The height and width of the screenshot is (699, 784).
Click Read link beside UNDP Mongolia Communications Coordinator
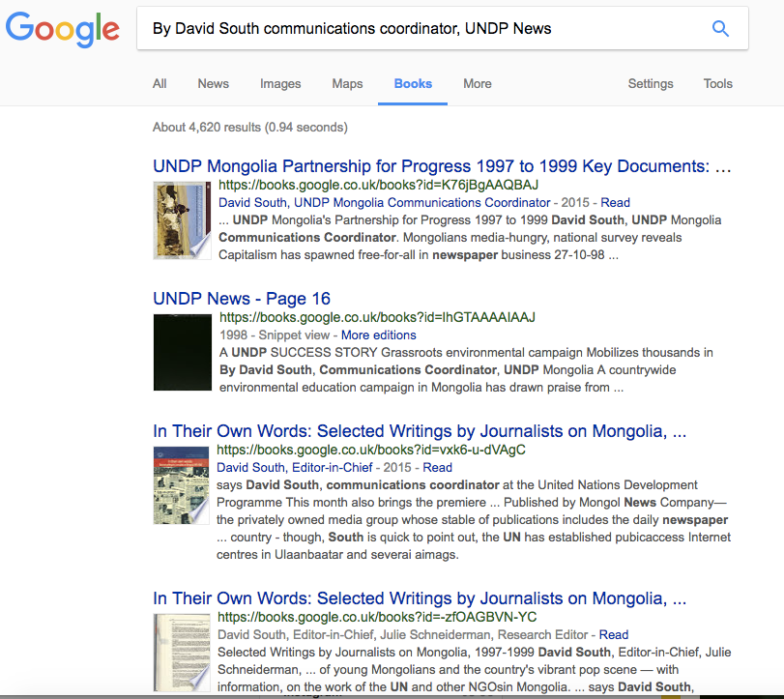click(615, 203)
